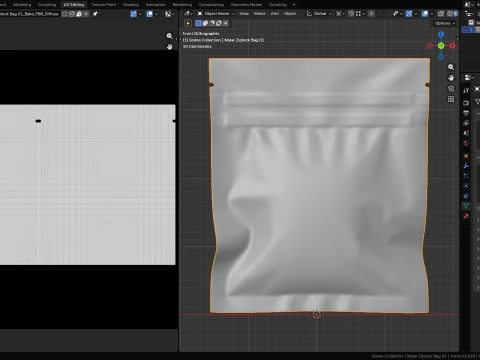Open the Geometry Nodes workspace tab

pyautogui.click(x=247, y=5)
